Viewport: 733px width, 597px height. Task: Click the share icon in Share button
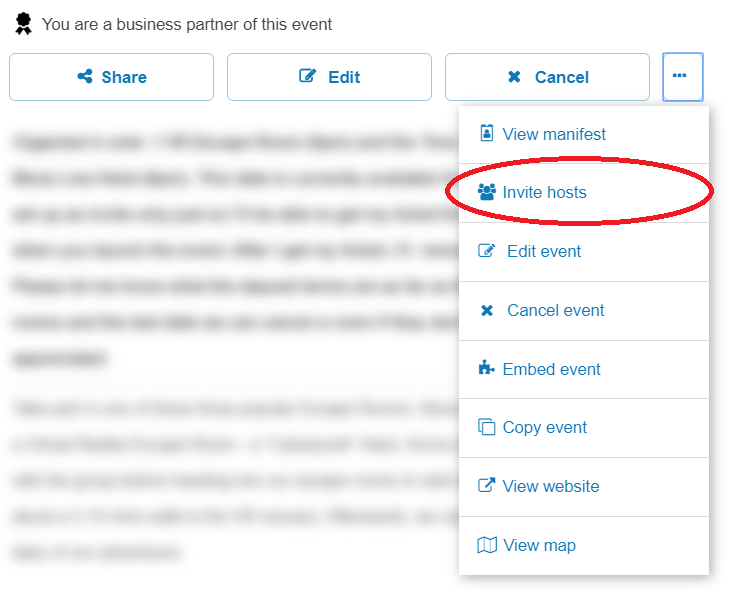point(84,77)
